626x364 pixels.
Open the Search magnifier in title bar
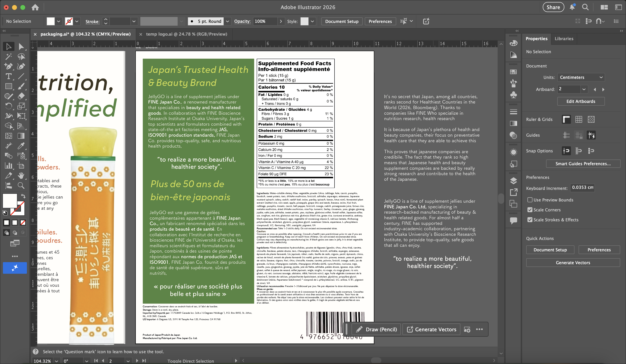click(x=585, y=7)
